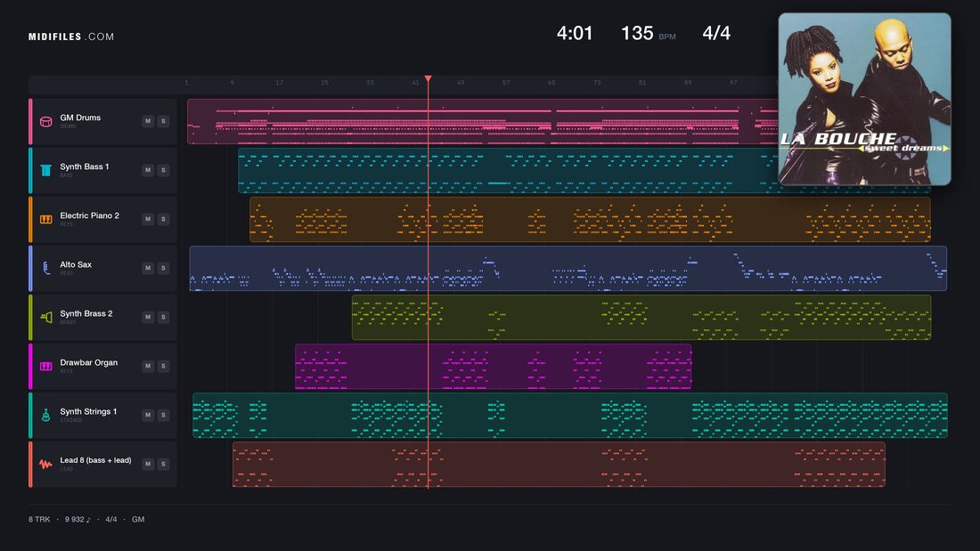Viewport: 980px width, 551px height.
Task: Click the La Bouche album cover thumbnail
Action: coord(864,99)
